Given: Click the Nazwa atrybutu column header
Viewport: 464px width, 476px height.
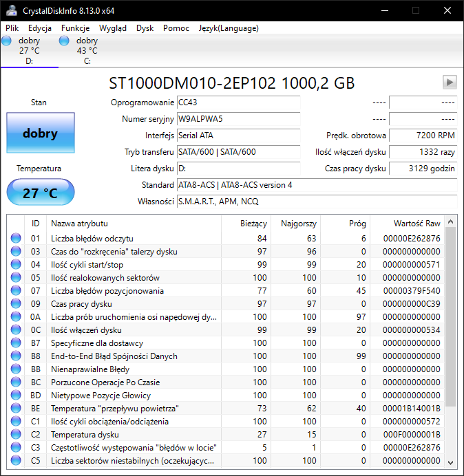Looking at the screenshot, I should [134, 224].
